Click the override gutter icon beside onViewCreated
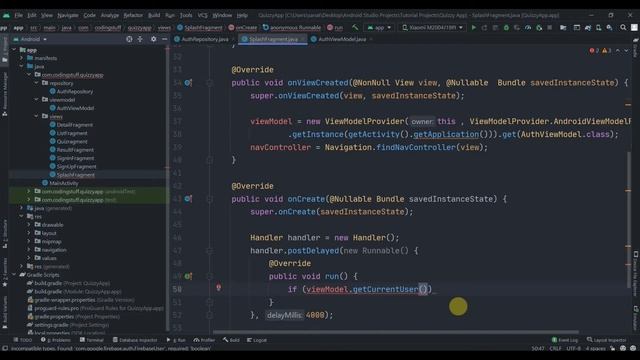The height and width of the screenshot is (360, 640). tap(188, 83)
